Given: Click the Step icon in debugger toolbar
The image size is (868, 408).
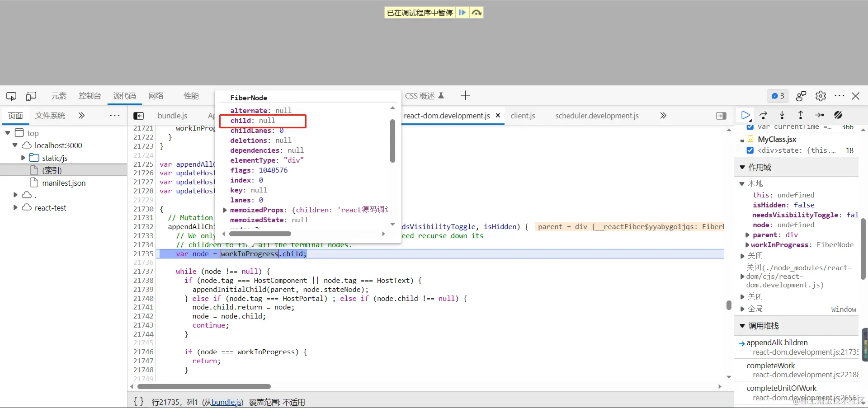Looking at the screenshot, I should tap(819, 116).
